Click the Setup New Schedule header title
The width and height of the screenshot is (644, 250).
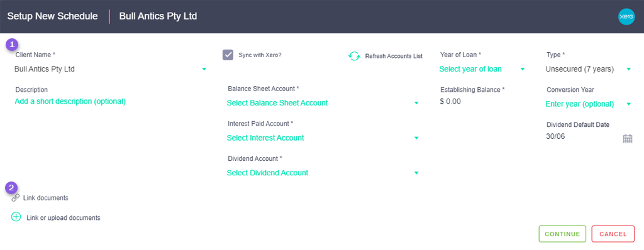pyautogui.click(x=53, y=16)
